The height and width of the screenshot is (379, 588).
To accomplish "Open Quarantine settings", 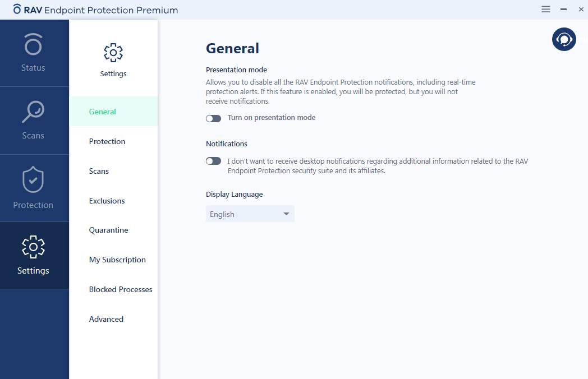I will [108, 230].
